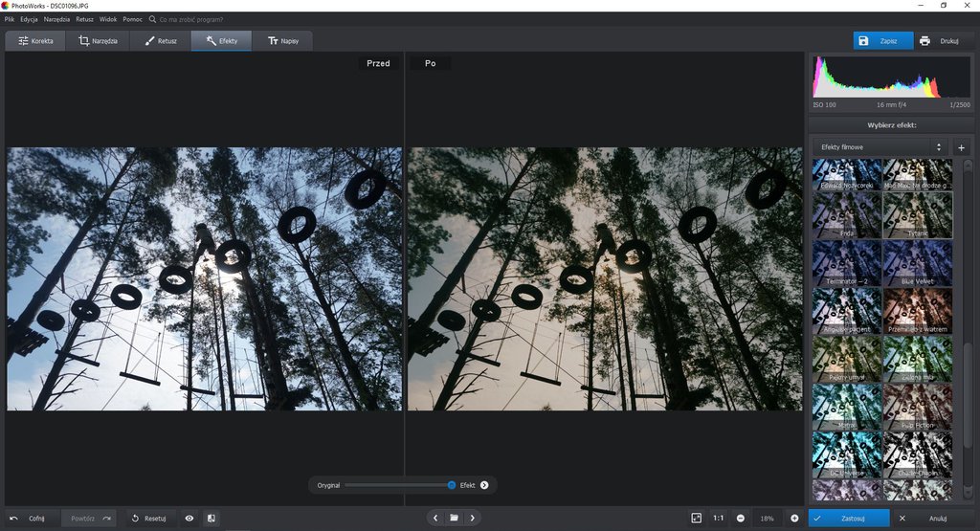Go to previous photo arrow
The height and width of the screenshot is (531, 980).
(435, 518)
